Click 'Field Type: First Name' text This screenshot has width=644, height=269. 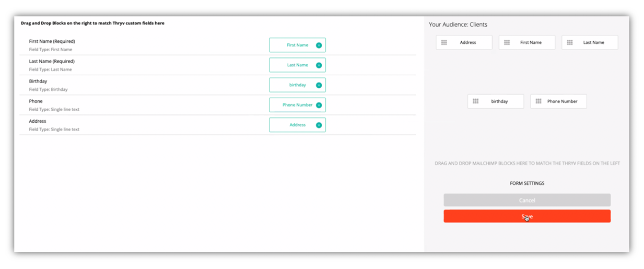tap(51, 50)
